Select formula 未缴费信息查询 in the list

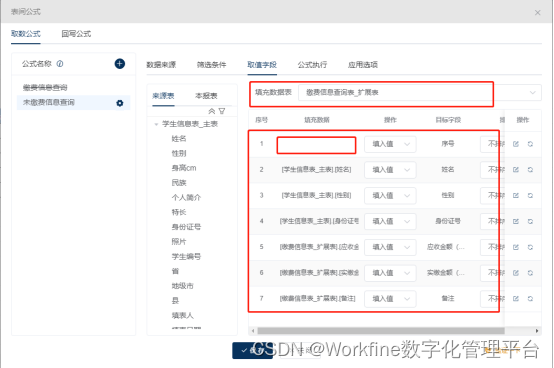pos(73,103)
